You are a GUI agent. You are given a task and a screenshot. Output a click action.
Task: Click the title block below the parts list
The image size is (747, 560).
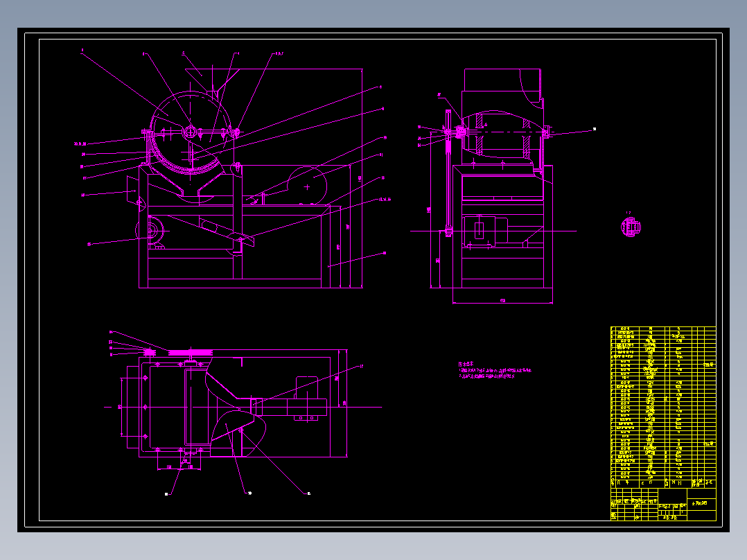point(663,505)
